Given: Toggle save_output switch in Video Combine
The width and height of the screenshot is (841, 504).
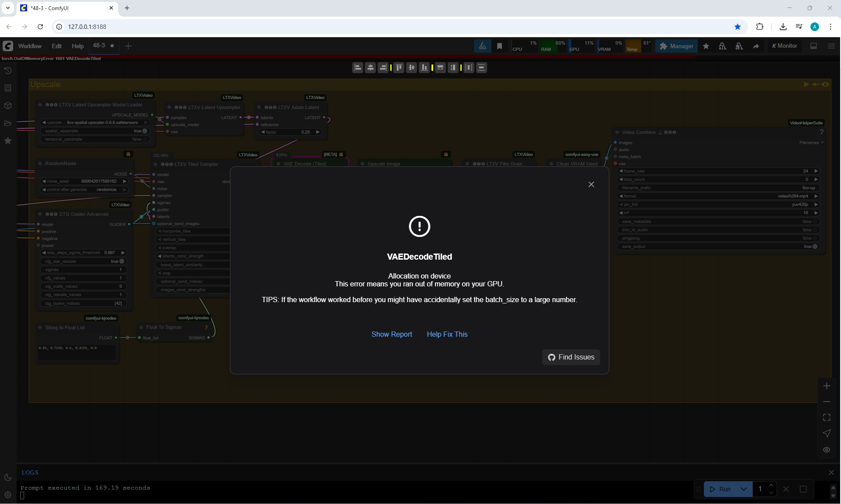Looking at the screenshot, I should click(814, 247).
